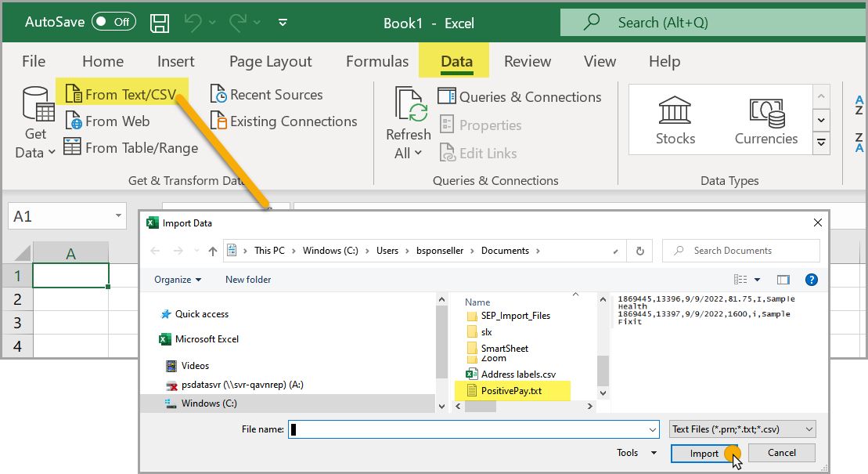
Task: Open the Organize menu
Action: coord(177,280)
